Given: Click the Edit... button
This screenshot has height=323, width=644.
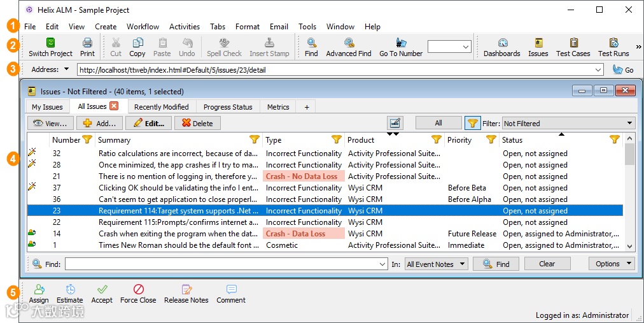Looking at the screenshot, I should (149, 124).
